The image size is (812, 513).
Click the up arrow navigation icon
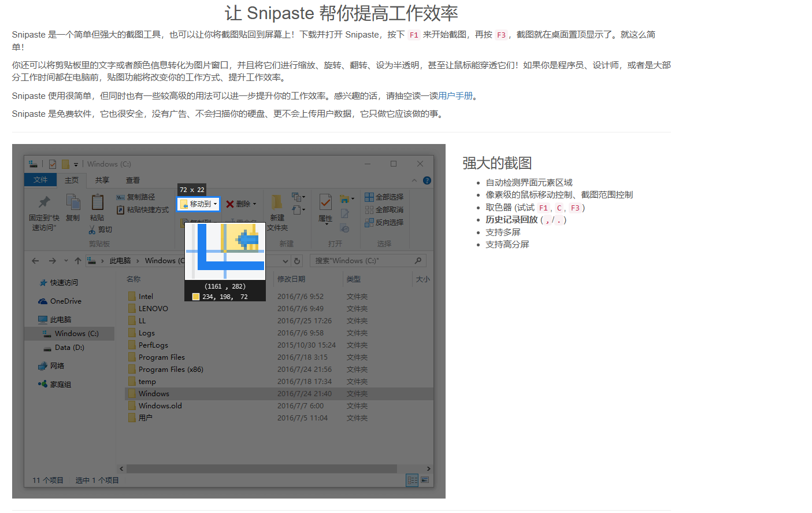coord(78,261)
